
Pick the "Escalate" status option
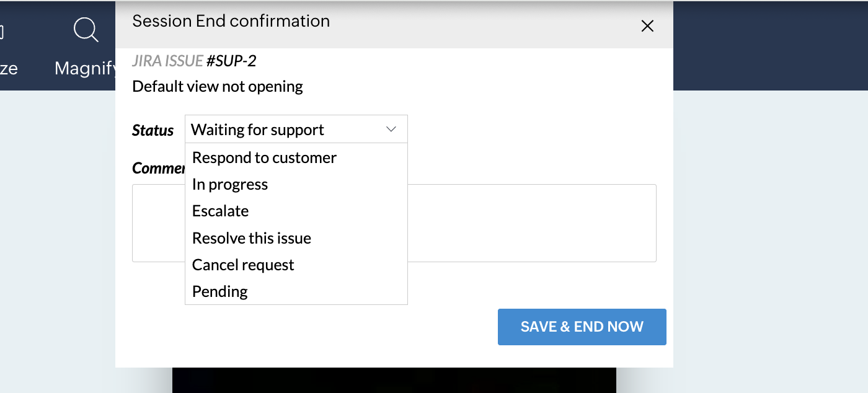[220, 211]
